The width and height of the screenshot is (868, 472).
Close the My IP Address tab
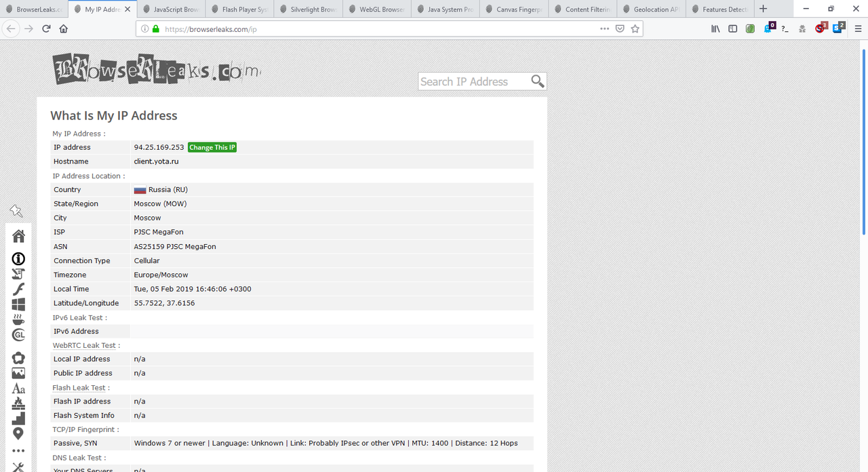[x=127, y=9]
